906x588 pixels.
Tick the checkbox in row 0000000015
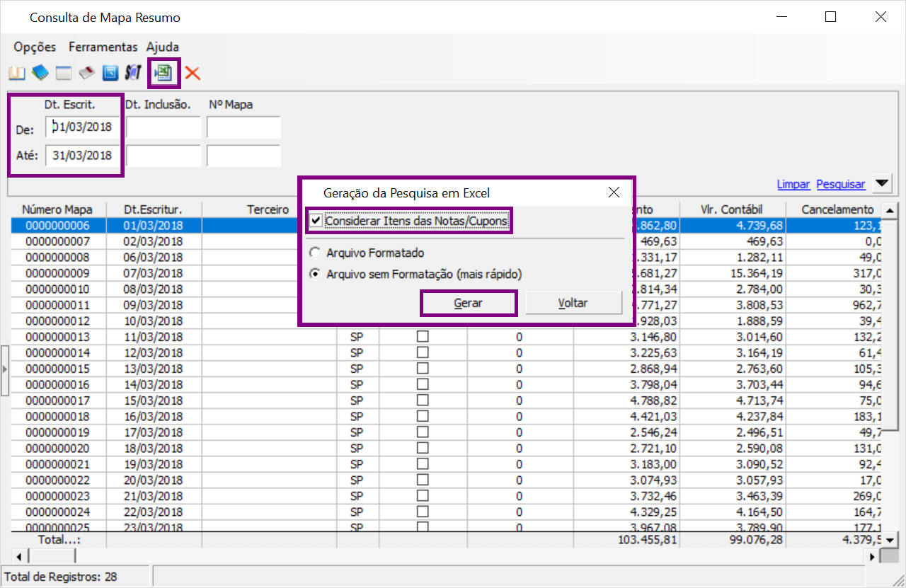tap(423, 368)
